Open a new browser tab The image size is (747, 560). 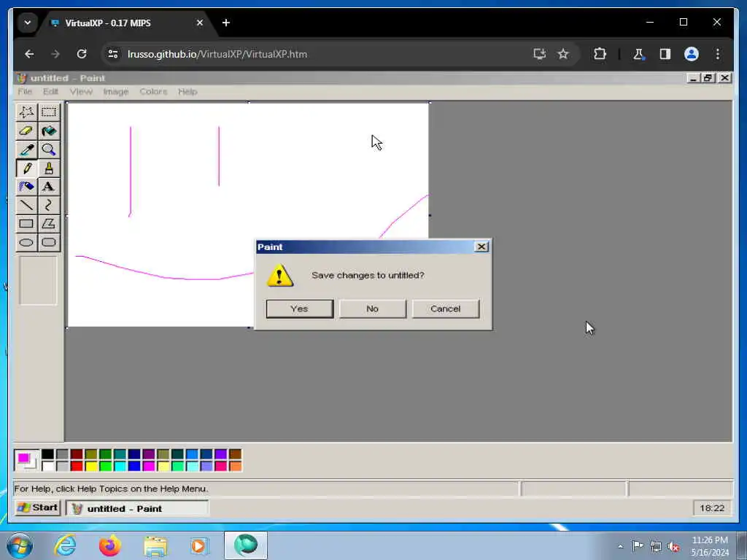[226, 23]
